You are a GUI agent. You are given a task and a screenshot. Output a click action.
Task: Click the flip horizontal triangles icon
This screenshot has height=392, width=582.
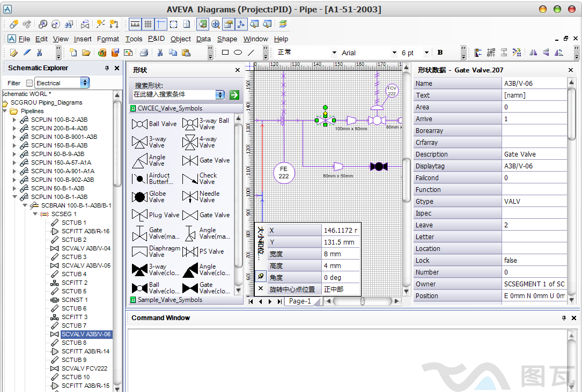click(x=533, y=53)
